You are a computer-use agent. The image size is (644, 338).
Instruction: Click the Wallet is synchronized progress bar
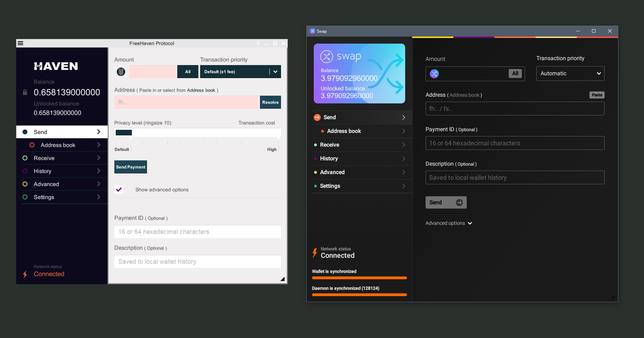coord(359,278)
